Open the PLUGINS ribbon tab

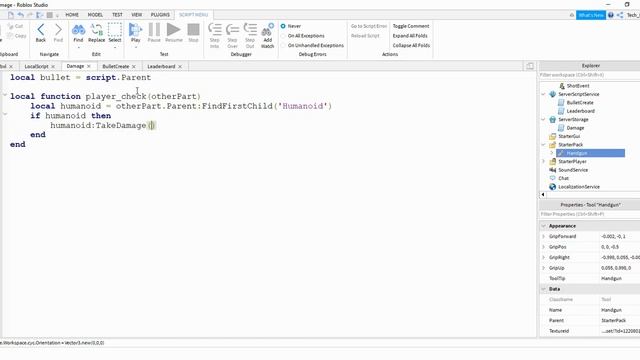pos(160,15)
